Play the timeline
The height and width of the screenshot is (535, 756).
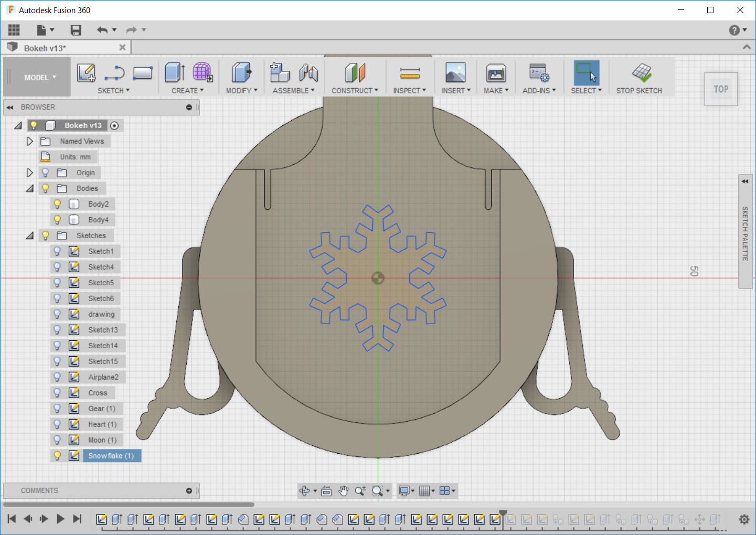(x=60, y=519)
